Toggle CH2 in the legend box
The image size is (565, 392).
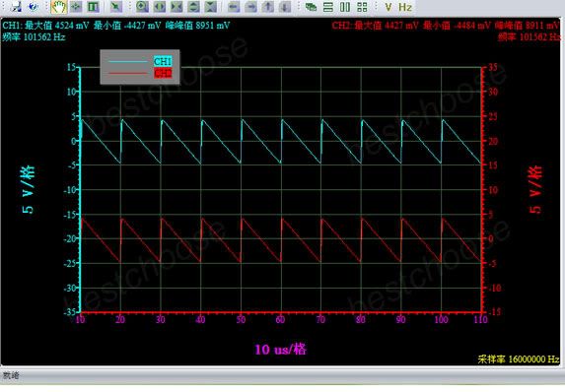(163, 73)
